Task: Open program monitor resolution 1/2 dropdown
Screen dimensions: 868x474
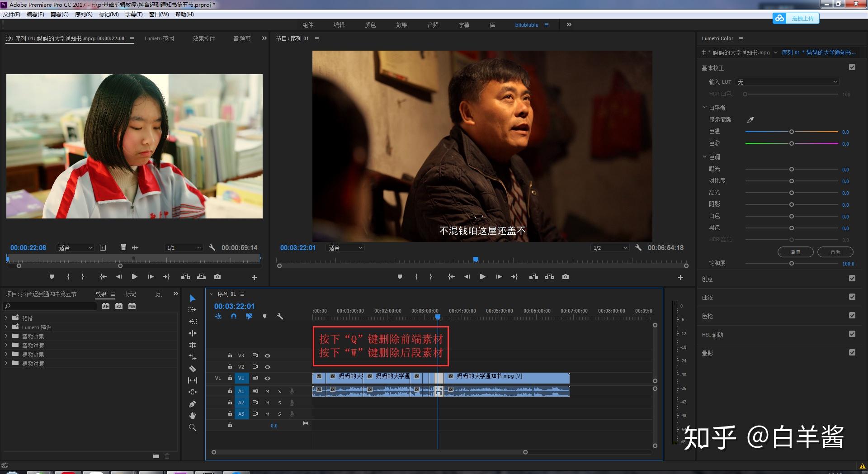Action: tap(610, 248)
